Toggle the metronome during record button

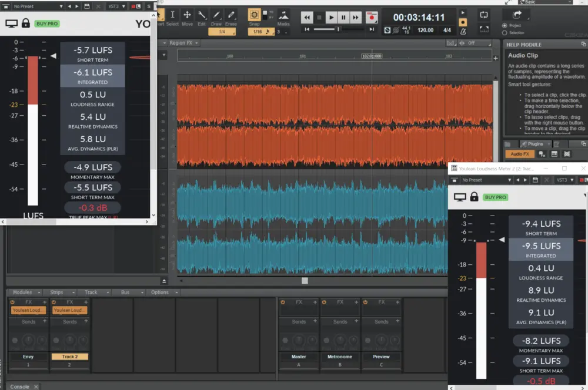click(463, 22)
